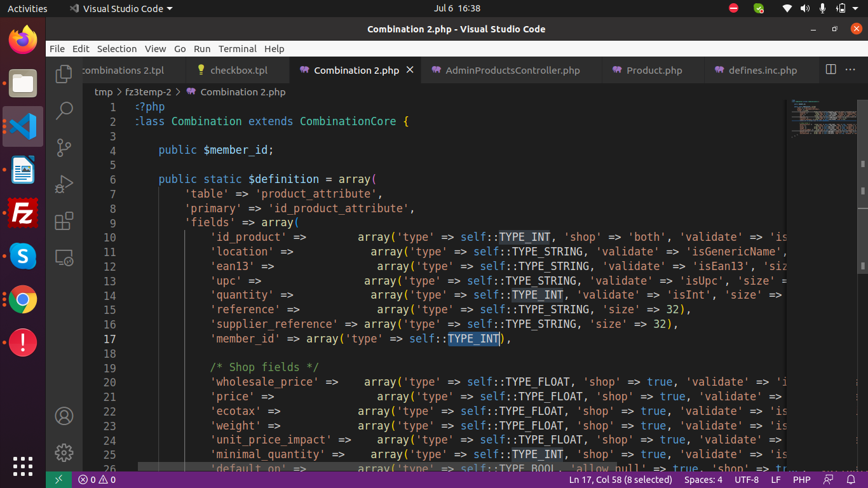
Task: Open Remote Explorer in activity bar
Action: pyautogui.click(x=64, y=258)
